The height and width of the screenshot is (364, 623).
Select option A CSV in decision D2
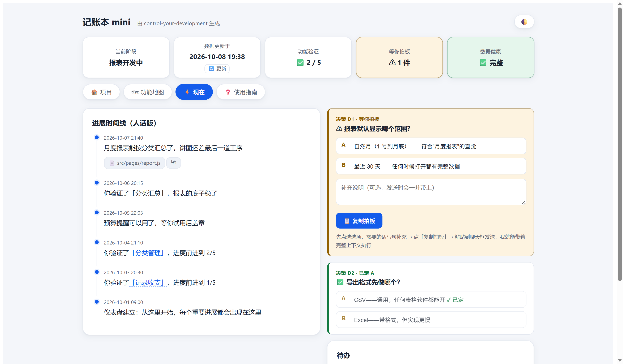431,300
